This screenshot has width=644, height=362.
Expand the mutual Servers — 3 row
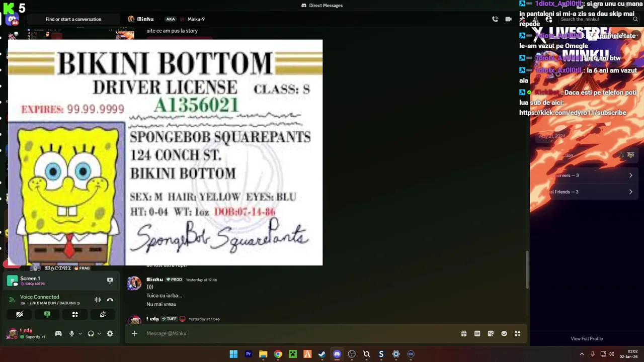(x=587, y=175)
